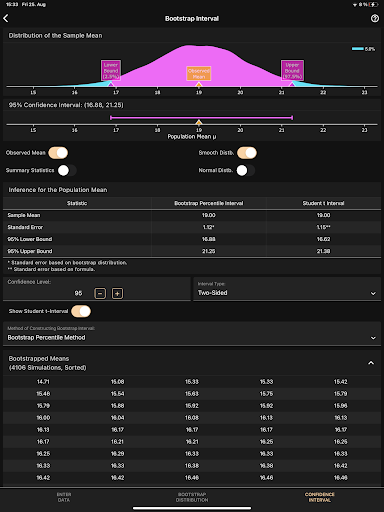Tap the 95% Lower Bound row label
Image resolution: width=384 pixels, height=512 pixels.
pyautogui.click(x=30, y=239)
